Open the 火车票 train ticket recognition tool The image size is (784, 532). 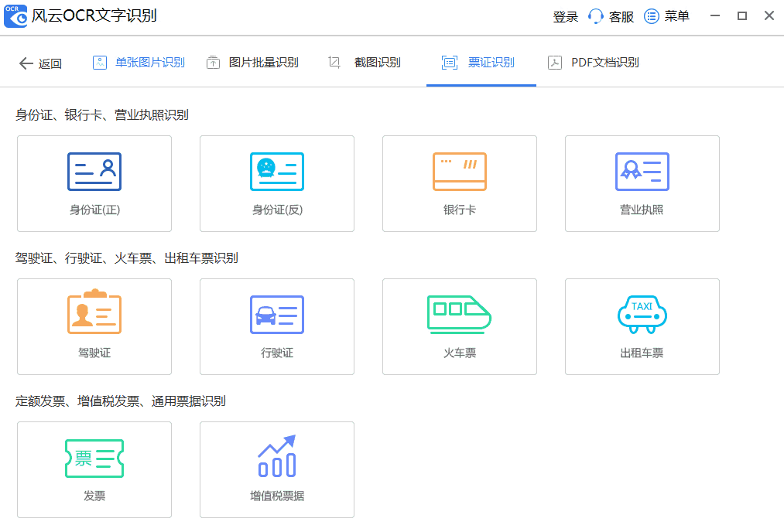tap(459, 326)
